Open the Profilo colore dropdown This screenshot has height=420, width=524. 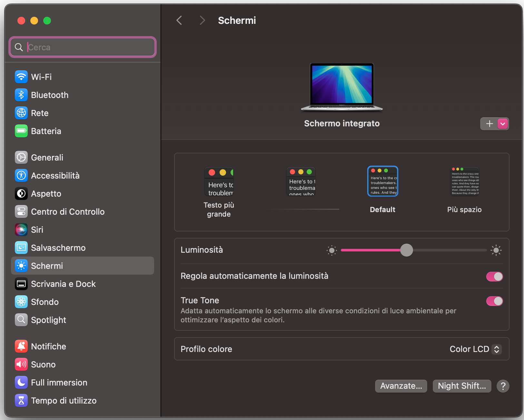tap(475, 349)
